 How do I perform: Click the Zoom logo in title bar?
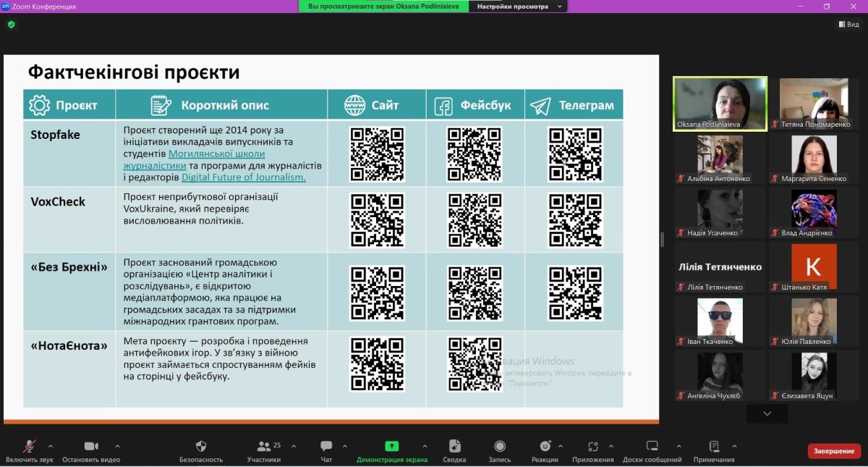click(x=5, y=6)
